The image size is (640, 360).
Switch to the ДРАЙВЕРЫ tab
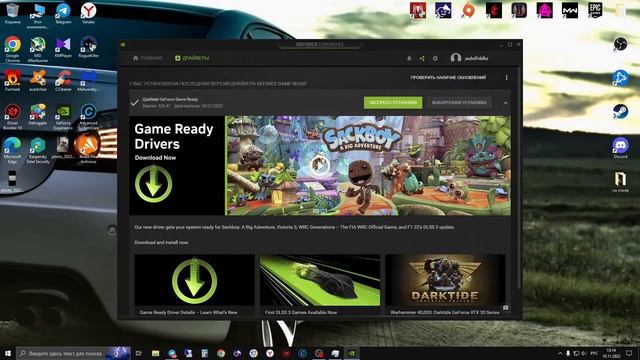(x=192, y=58)
